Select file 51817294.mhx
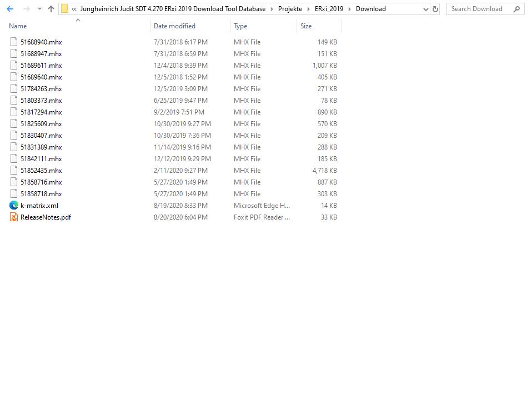Image resolution: width=532 pixels, height=398 pixels. click(41, 112)
